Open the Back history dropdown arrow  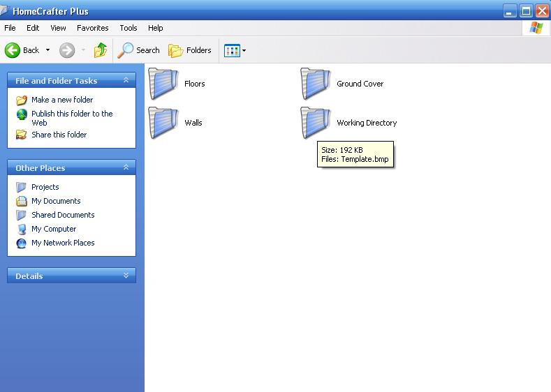(47, 50)
